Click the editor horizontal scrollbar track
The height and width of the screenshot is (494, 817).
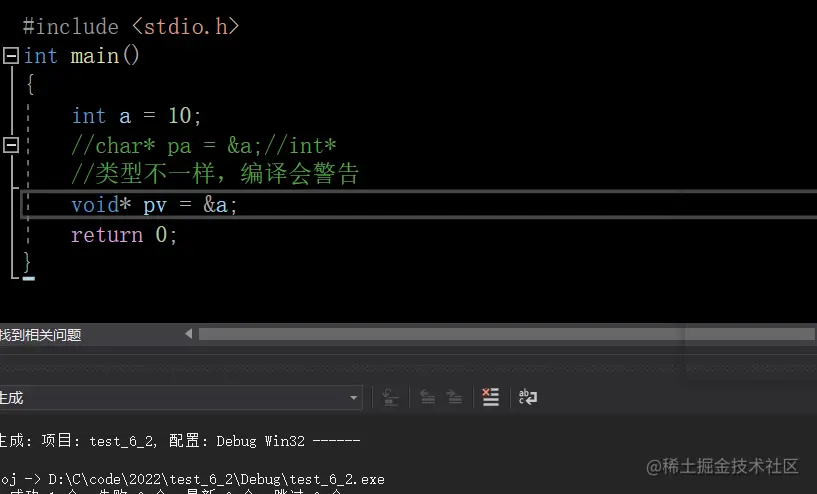(506, 334)
